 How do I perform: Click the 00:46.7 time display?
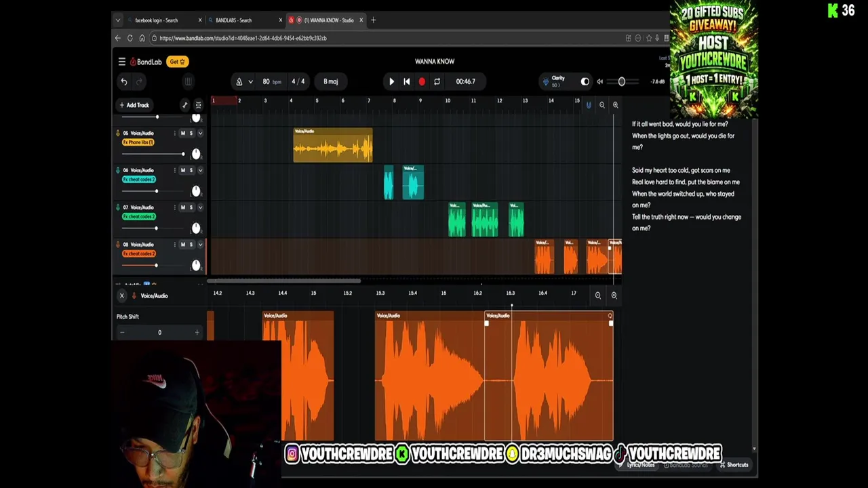tap(465, 81)
